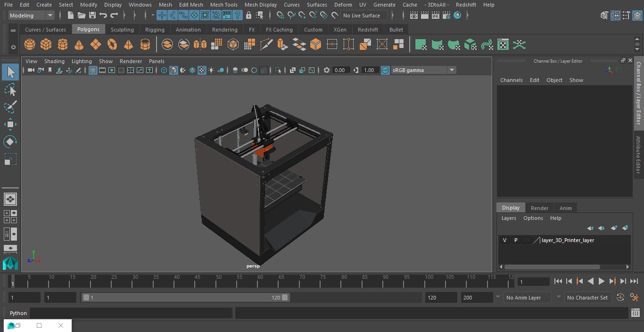
Task: Select the Move tool in toolbox
Action: click(10, 124)
